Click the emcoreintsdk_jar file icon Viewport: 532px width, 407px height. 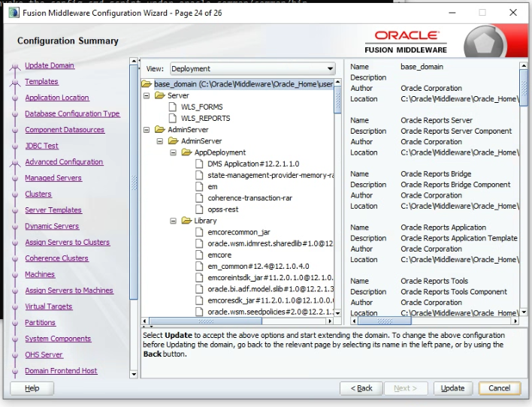click(199, 277)
